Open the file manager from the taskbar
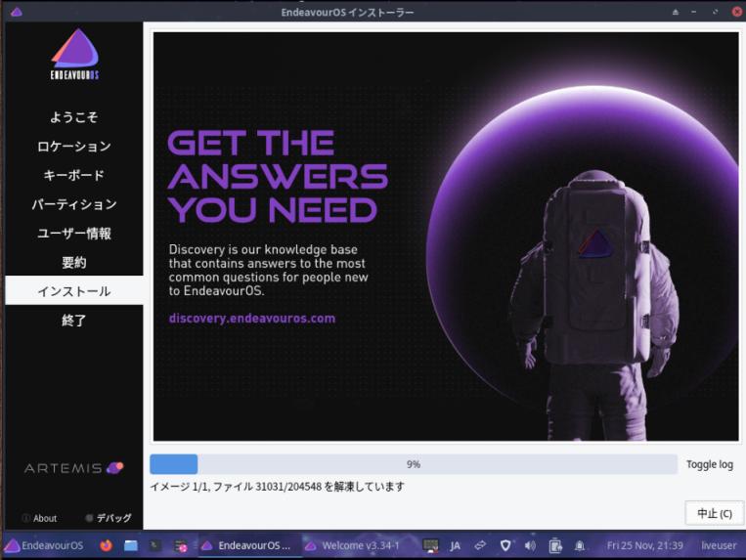 click(x=131, y=545)
